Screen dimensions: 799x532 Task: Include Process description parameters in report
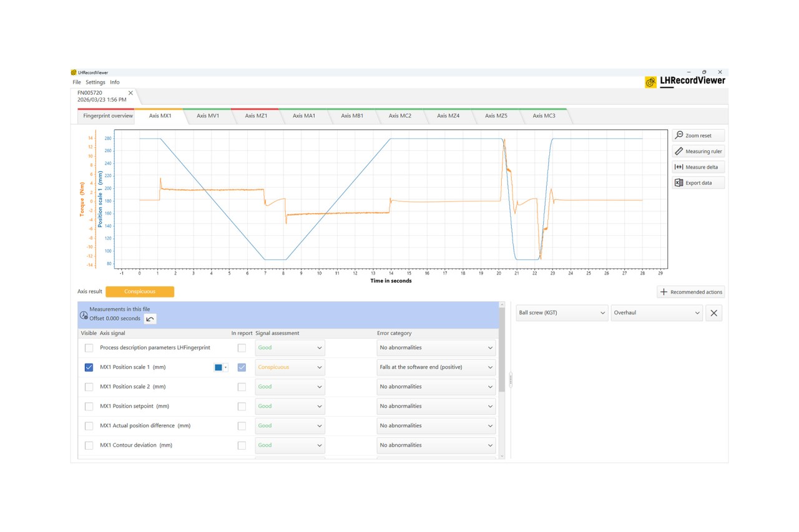click(242, 348)
